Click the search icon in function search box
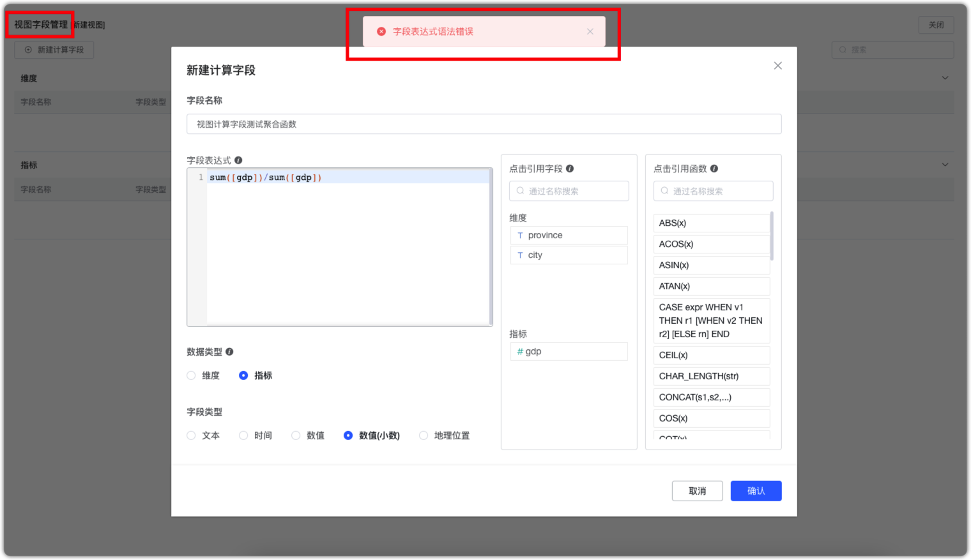Image resolution: width=971 pixels, height=560 pixels. 665,191
